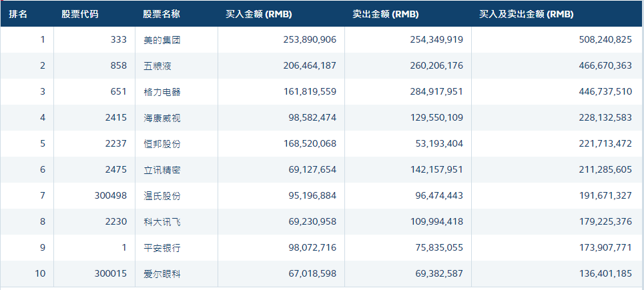
Task: Click stock code 2475
Action: click(x=116, y=169)
